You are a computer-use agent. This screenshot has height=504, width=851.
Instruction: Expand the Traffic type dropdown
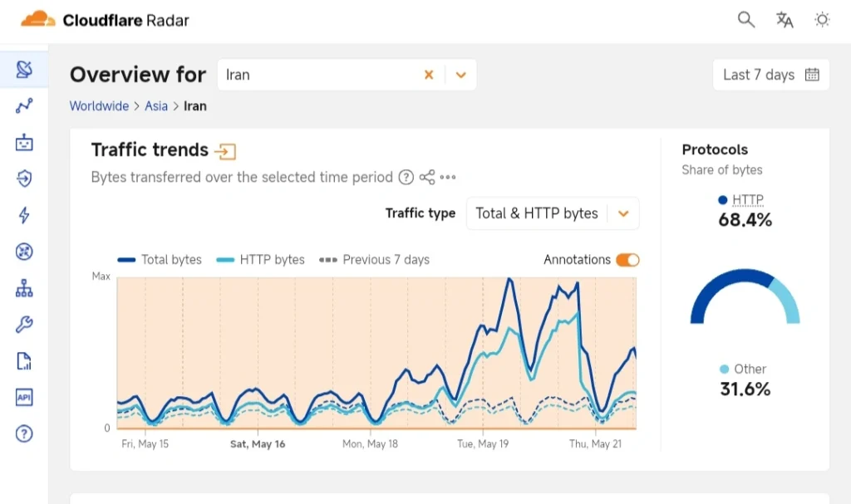pyautogui.click(x=553, y=213)
